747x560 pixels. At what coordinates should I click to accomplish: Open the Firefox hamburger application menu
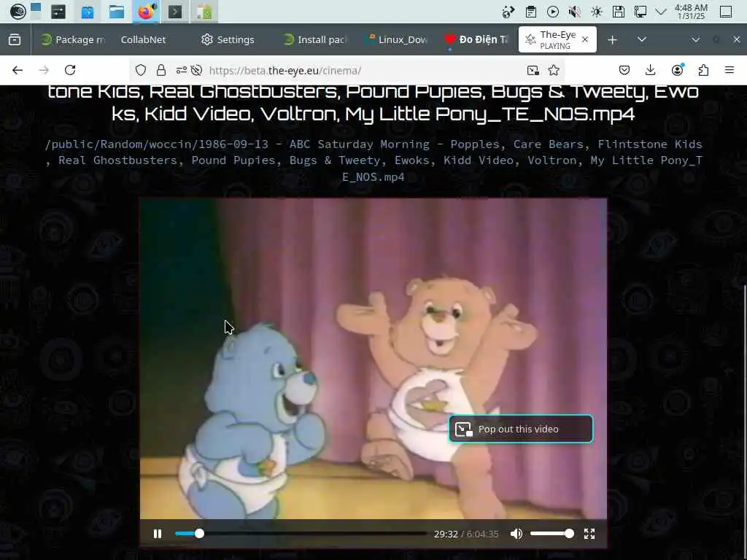(729, 71)
